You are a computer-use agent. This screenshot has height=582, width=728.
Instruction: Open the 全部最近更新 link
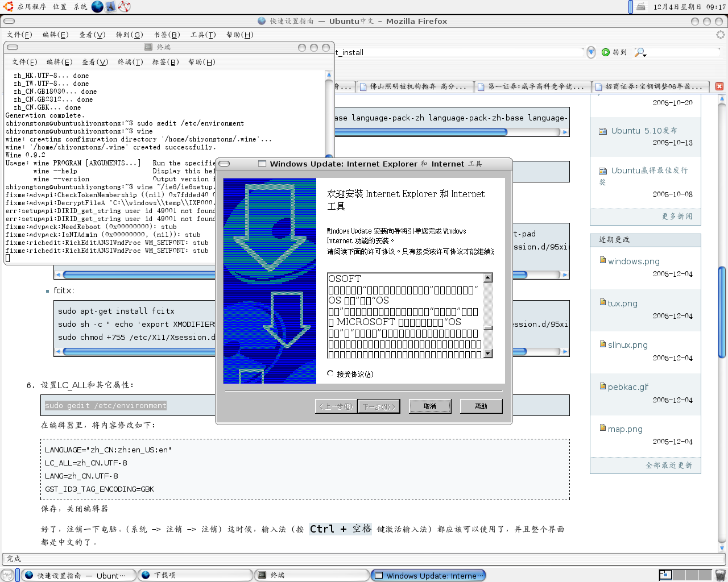pyautogui.click(x=669, y=465)
